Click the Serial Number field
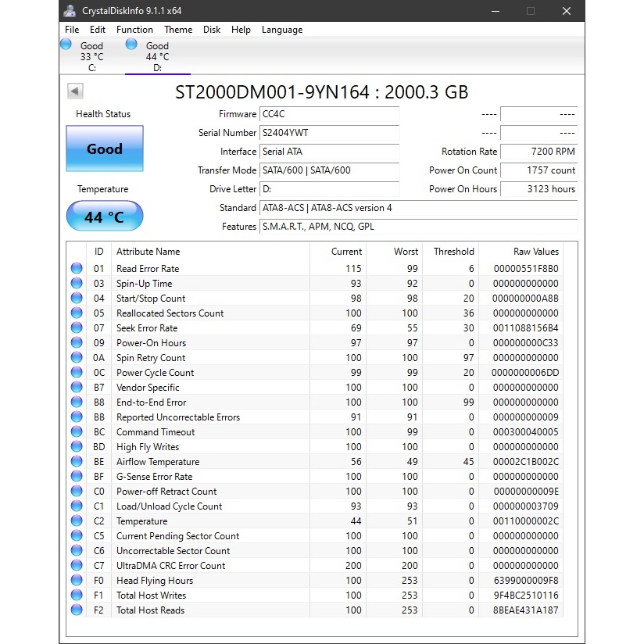 (329, 133)
